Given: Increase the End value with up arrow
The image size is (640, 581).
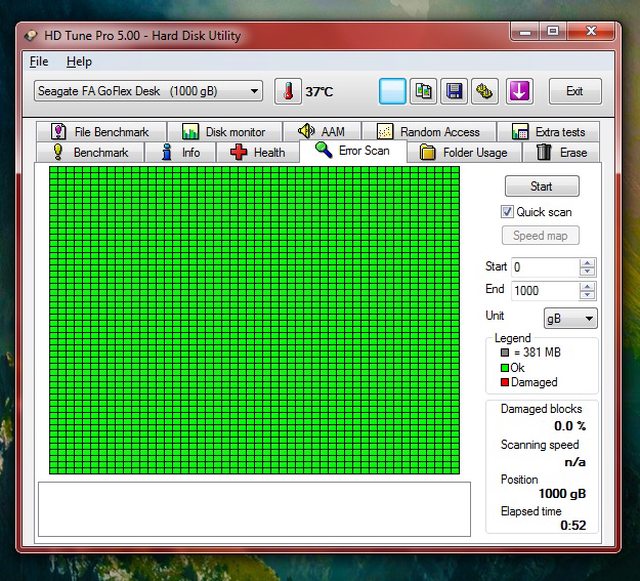Looking at the screenshot, I should [587, 287].
